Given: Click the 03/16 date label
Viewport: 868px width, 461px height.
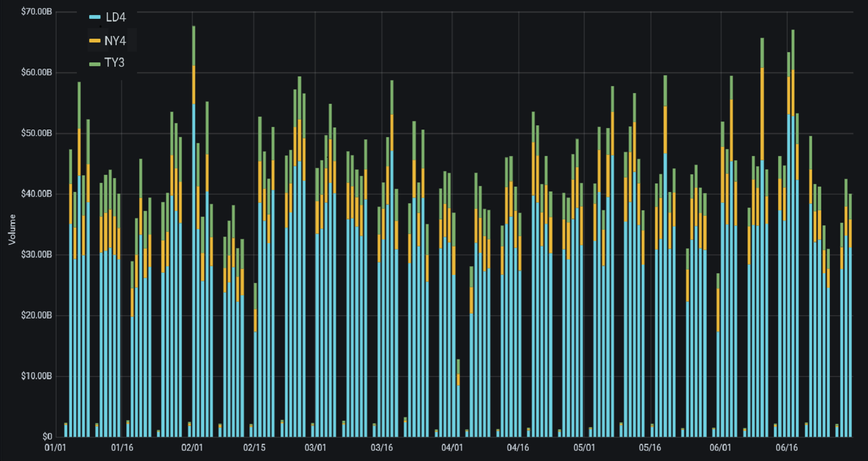Looking at the screenshot, I should (382, 448).
